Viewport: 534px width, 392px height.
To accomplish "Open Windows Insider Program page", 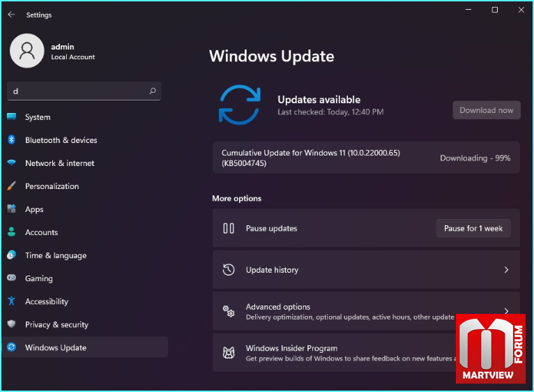I will point(366,352).
